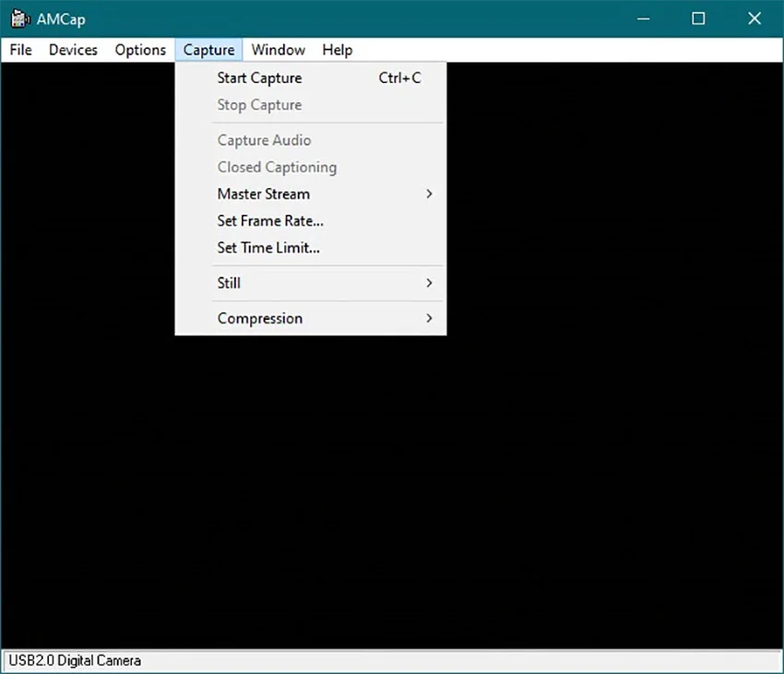
Task: Open the Help menu
Action: [x=338, y=50]
